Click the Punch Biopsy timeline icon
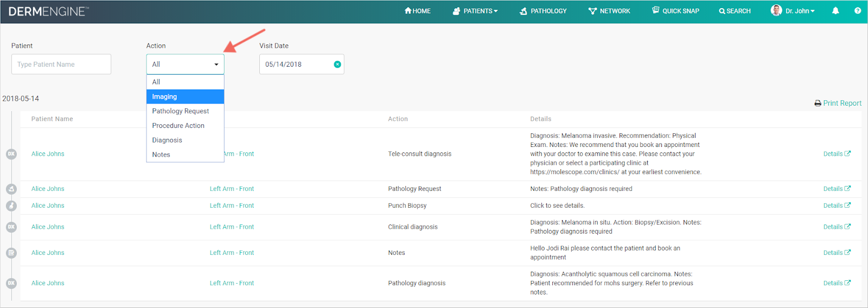Screen dimensions: 868x308 [x=11, y=206]
